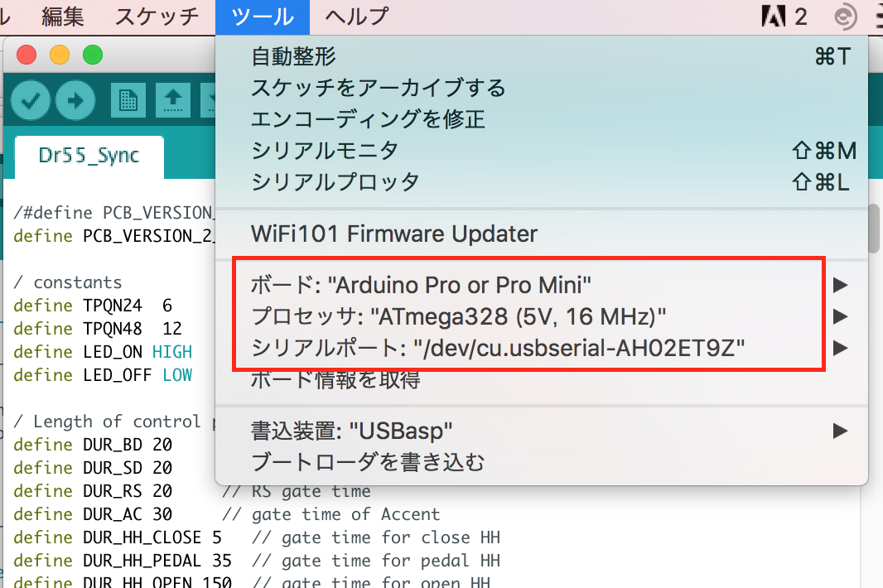Switch to the Dr55_Sync tab
Viewport: 883px width, 588px height.
click(89, 156)
